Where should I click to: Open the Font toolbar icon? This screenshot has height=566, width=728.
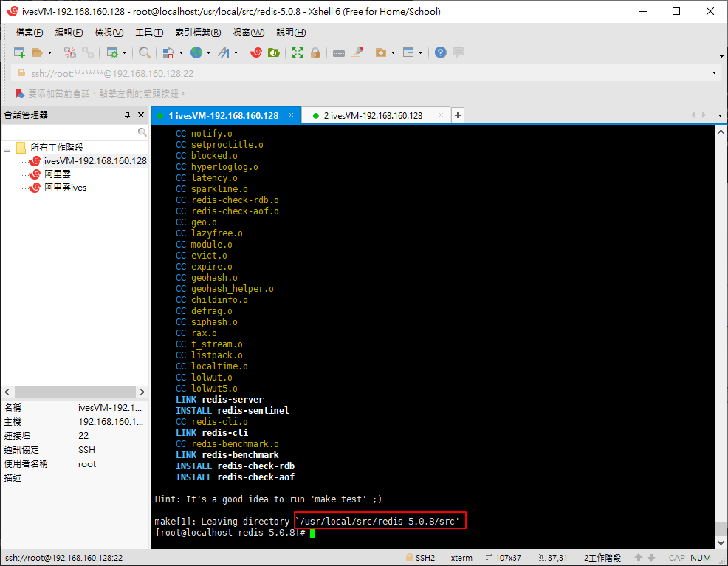coord(224,52)
